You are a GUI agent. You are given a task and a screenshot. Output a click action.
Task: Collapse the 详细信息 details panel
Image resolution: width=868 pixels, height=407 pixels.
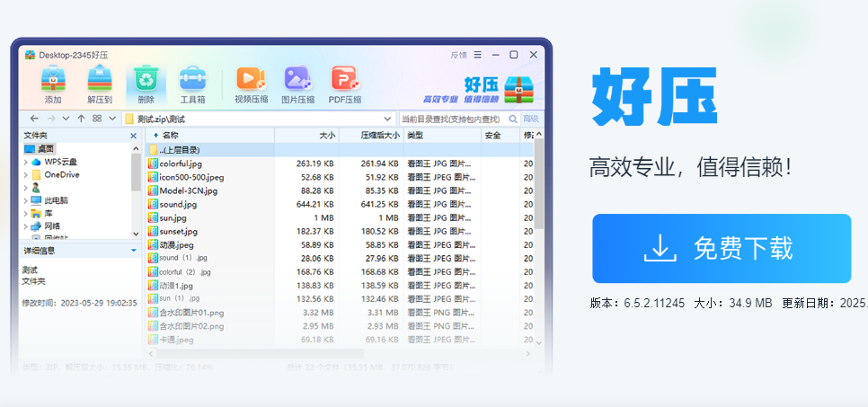(x=134, y=251)
